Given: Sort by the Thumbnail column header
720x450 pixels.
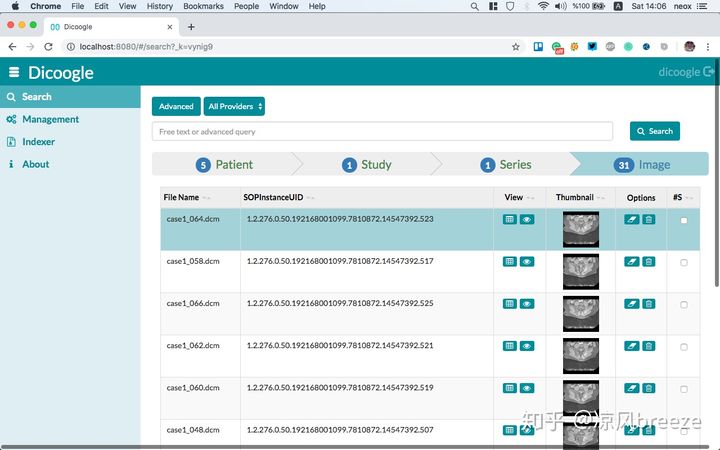Looking at the screenshot, I should point(580,197).
